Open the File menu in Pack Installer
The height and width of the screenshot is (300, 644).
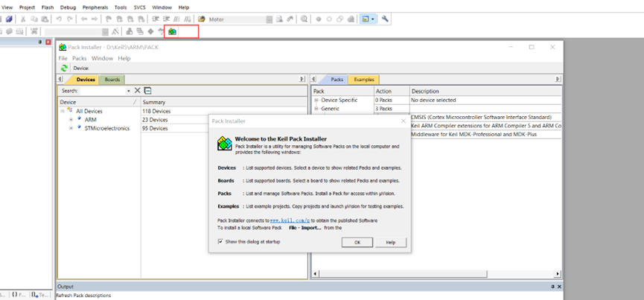tap(63, 58)
